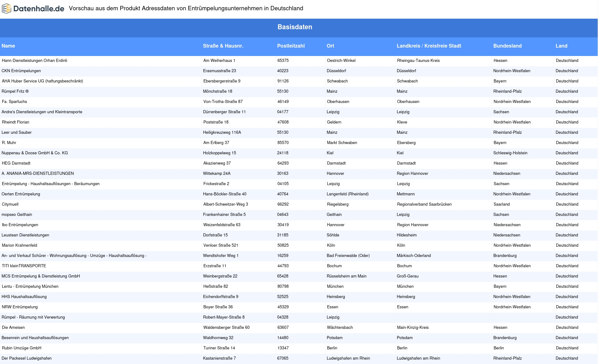This screenshot has height=364, width=598.
Task: Click the Rubin Umzüge GmbH name
Action: (22, 348)
